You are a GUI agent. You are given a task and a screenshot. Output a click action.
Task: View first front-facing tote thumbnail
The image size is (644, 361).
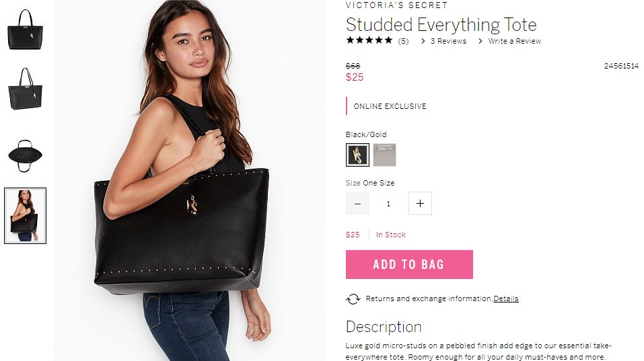(25, 30)
